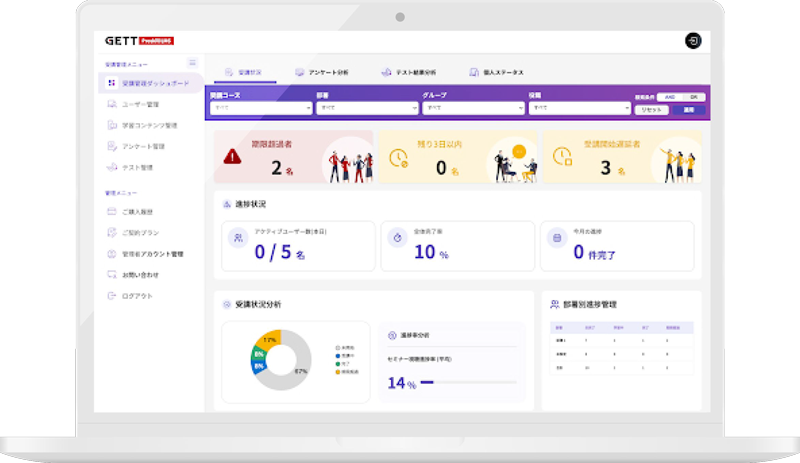Open the グループ filter dropdown
Screen dimensions: 800x463
(472, 107)
